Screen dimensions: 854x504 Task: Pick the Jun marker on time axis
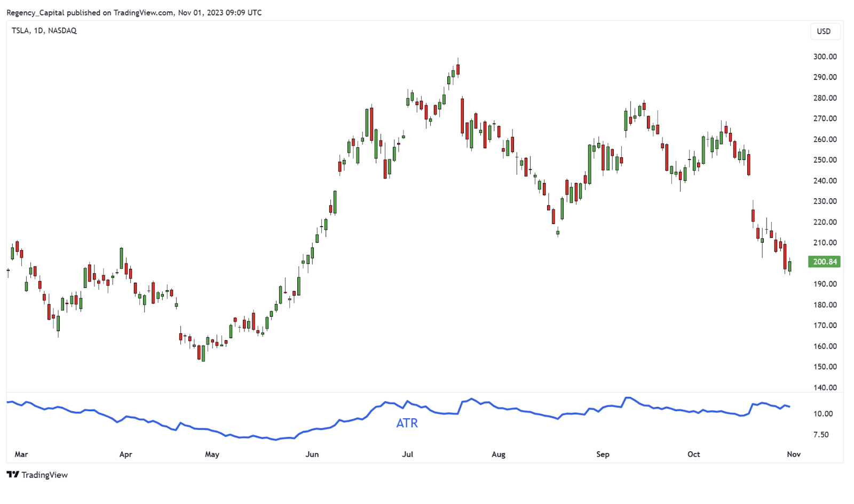pos(312,454)
